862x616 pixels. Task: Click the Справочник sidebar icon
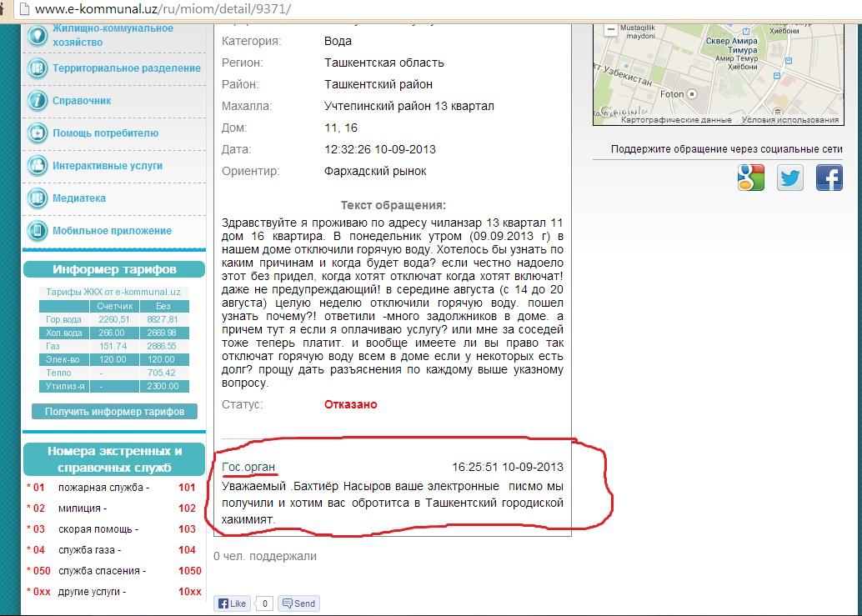(38, 101)
